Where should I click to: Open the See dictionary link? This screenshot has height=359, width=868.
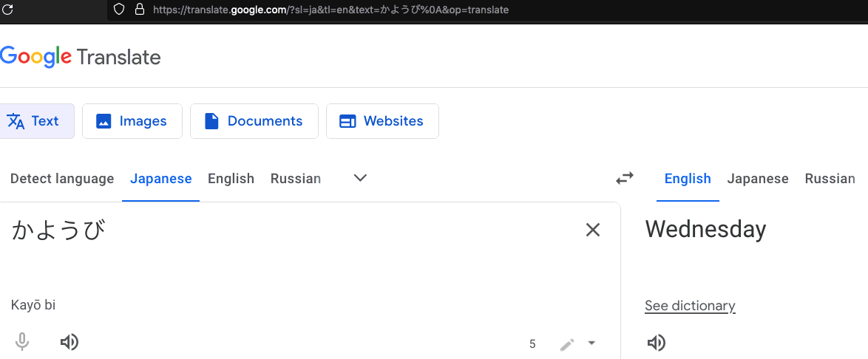(690, 306)
